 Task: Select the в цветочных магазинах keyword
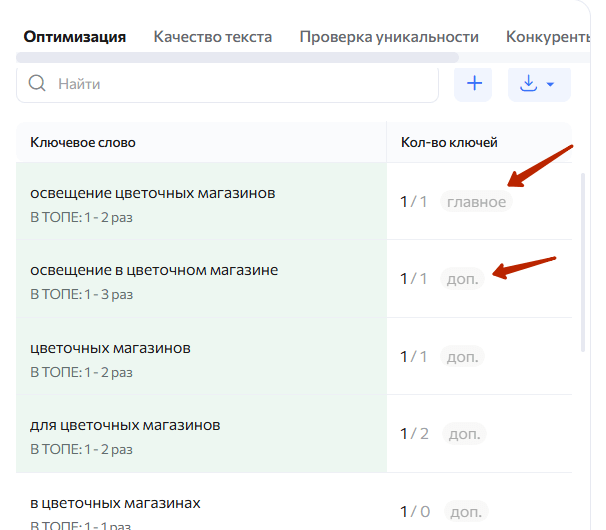(115, 502)
